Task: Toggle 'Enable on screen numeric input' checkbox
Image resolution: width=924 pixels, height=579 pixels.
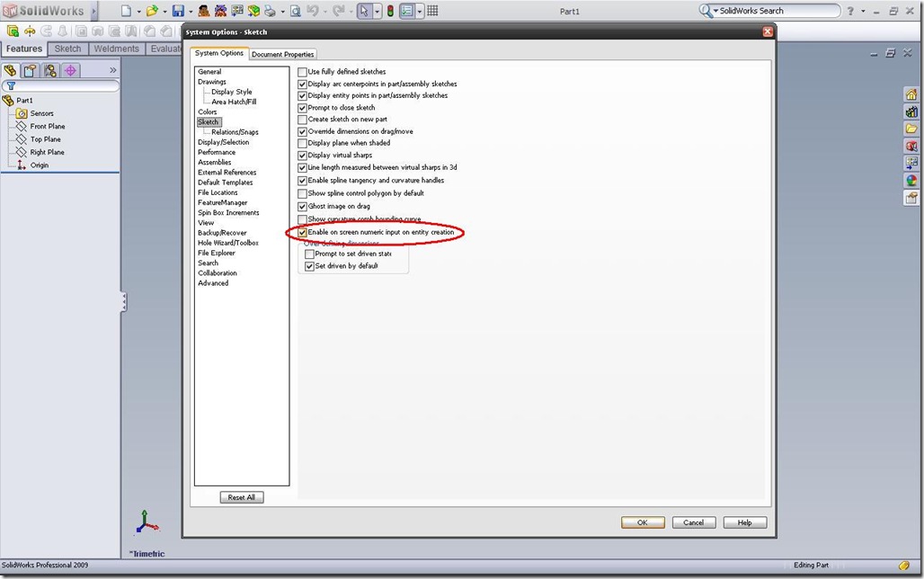Action: point(302,232)
